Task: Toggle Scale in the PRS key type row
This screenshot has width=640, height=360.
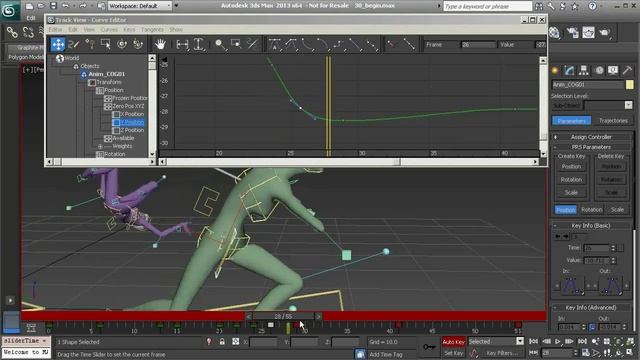Action: [617, 209]
